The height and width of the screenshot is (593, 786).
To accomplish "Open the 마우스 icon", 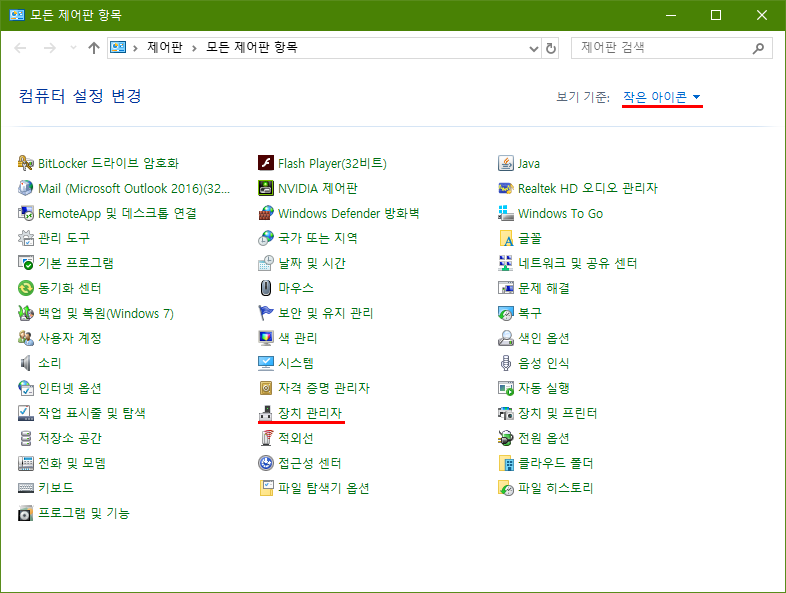I will 266,288.
